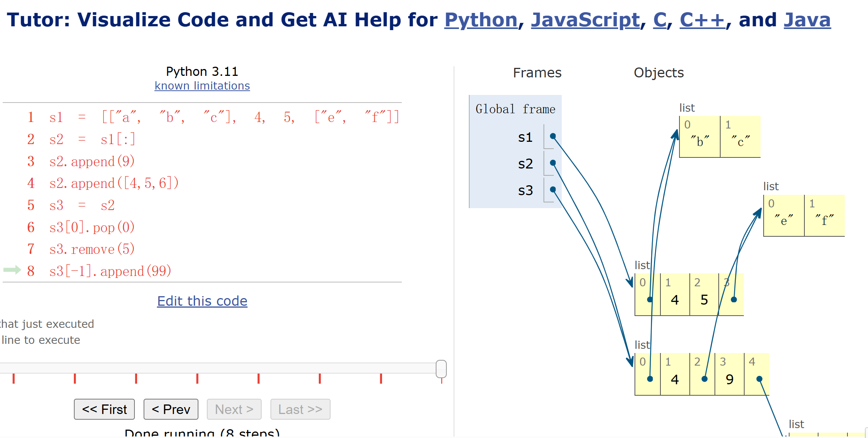Open the Java link in the heading
The image size is (868, 438).
807,20
